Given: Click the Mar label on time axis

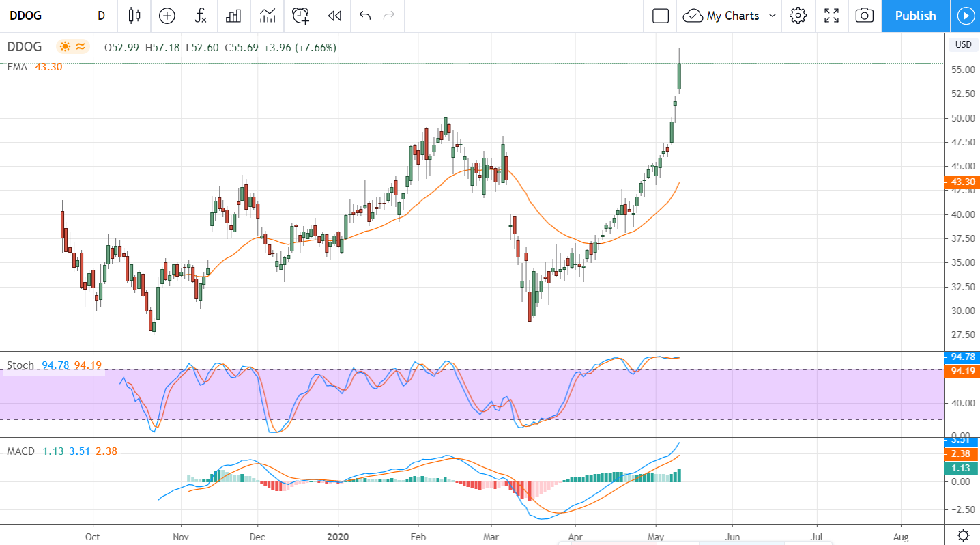Looking at the screenshot, I should point(491,537).
